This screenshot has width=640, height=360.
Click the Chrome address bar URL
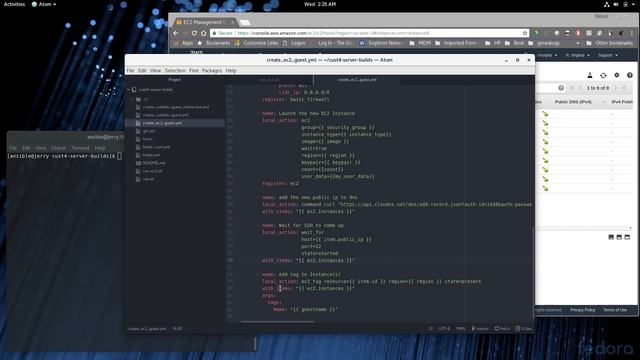[x=333, y=33]
